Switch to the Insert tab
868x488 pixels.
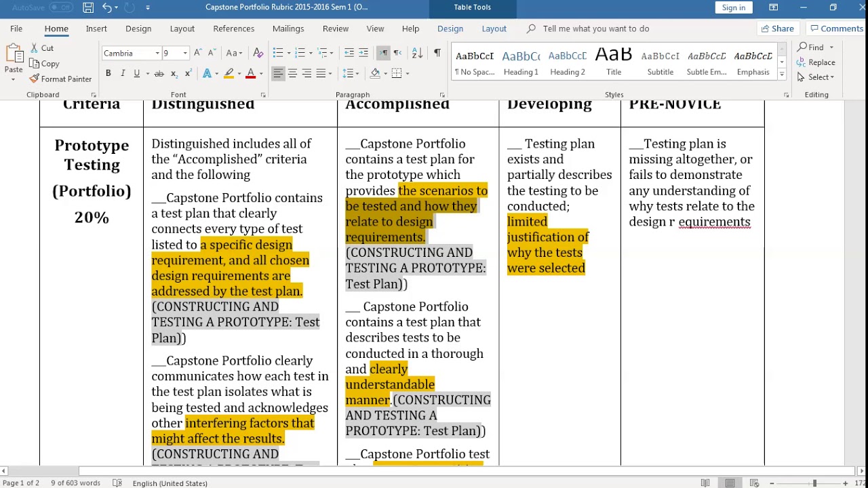tap(96, 28)
